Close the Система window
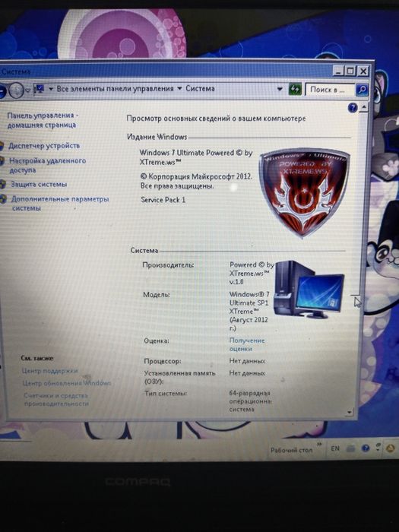This screenshot has width=399, height=532. click(363, 71)
